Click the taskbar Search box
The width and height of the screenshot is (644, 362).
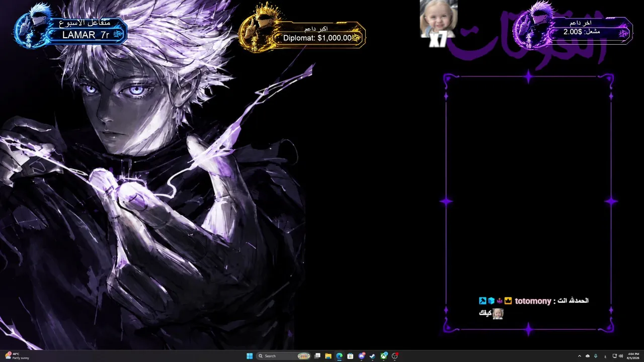(x=284, y=356)
